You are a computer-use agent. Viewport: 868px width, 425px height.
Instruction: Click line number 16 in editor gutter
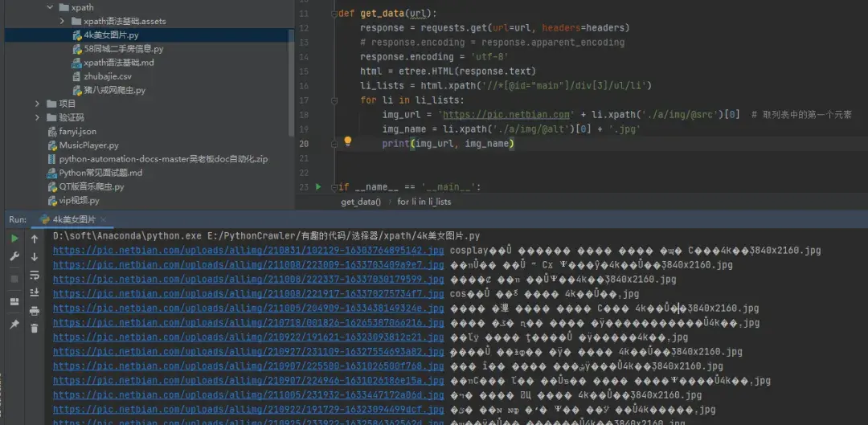coord(303,86)
